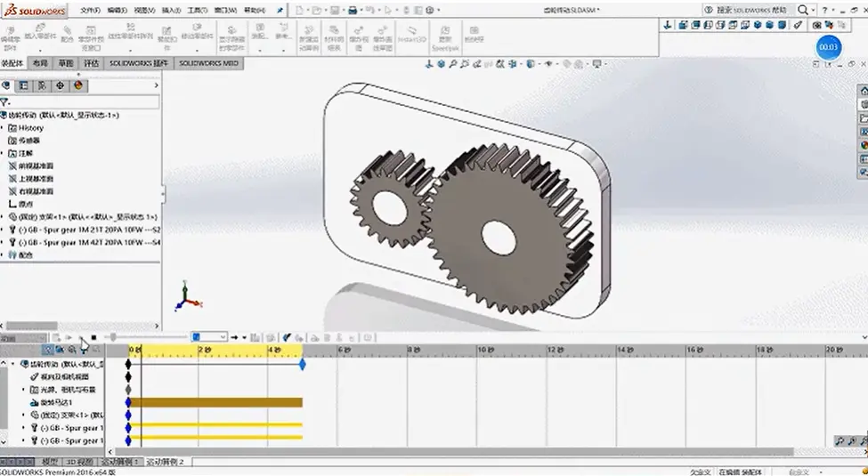This screenshot has height=476, width=868.
Task: Play the animation with the play button
Action: point(81,337)
